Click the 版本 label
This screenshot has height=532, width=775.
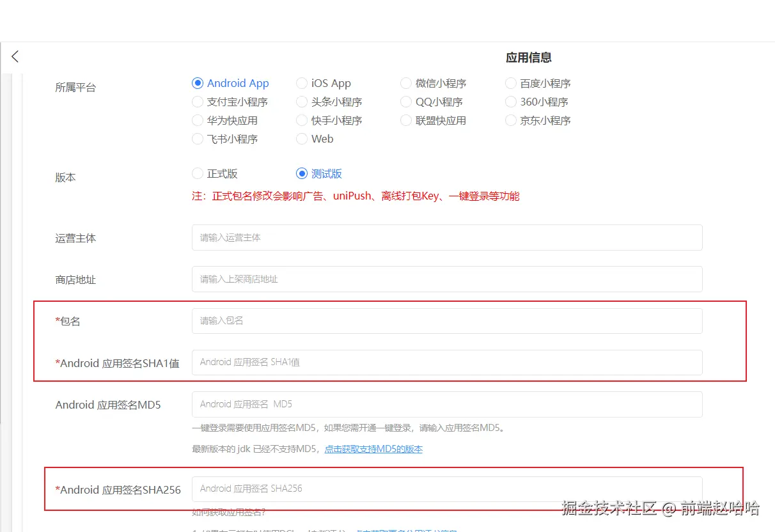pos(65,178)
